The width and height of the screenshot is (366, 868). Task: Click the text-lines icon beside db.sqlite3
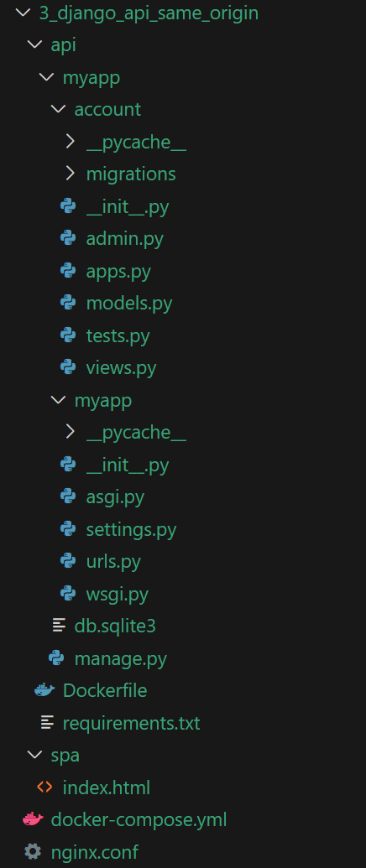59,626
